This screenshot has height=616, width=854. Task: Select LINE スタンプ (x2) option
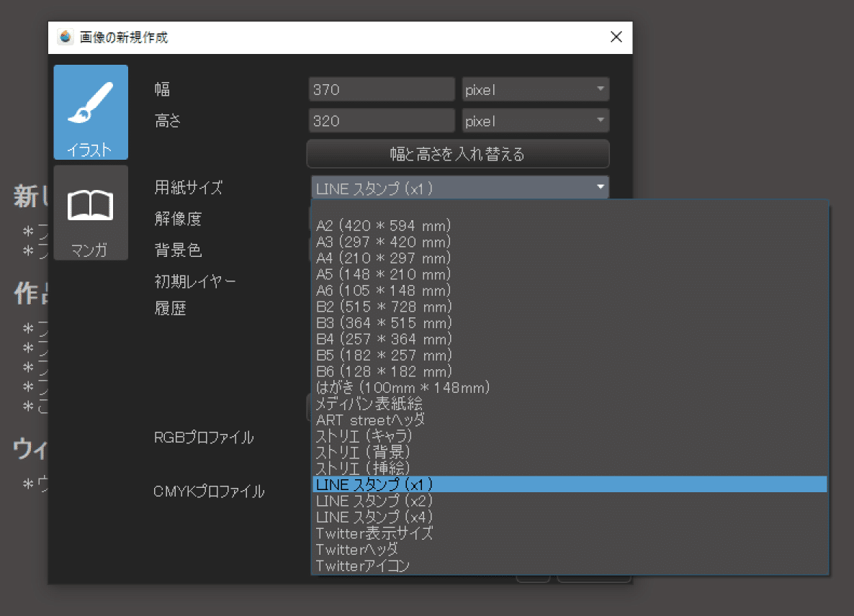[570, 501]
